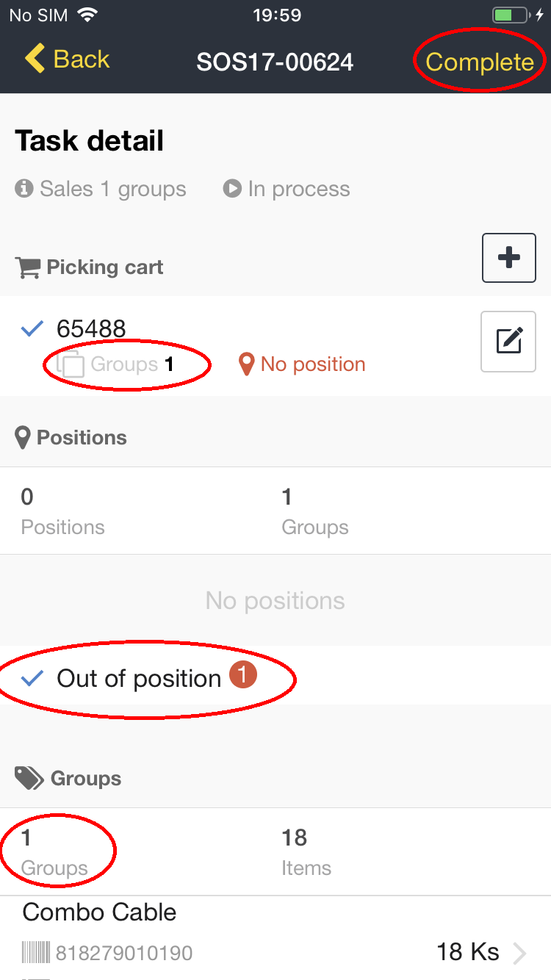Tap the 18 Items count
Screen dimensions: 551x980
[306, 851]
